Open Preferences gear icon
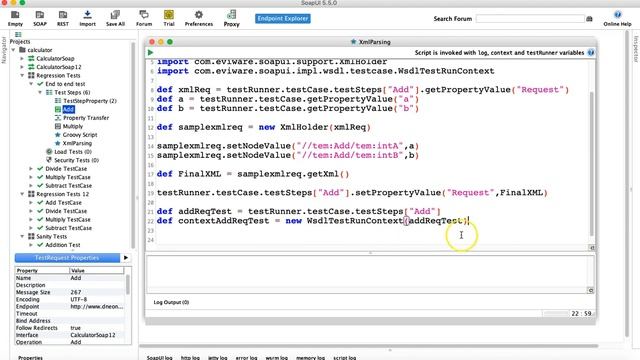This screenshot has width=640, height=360. point(199,16)
